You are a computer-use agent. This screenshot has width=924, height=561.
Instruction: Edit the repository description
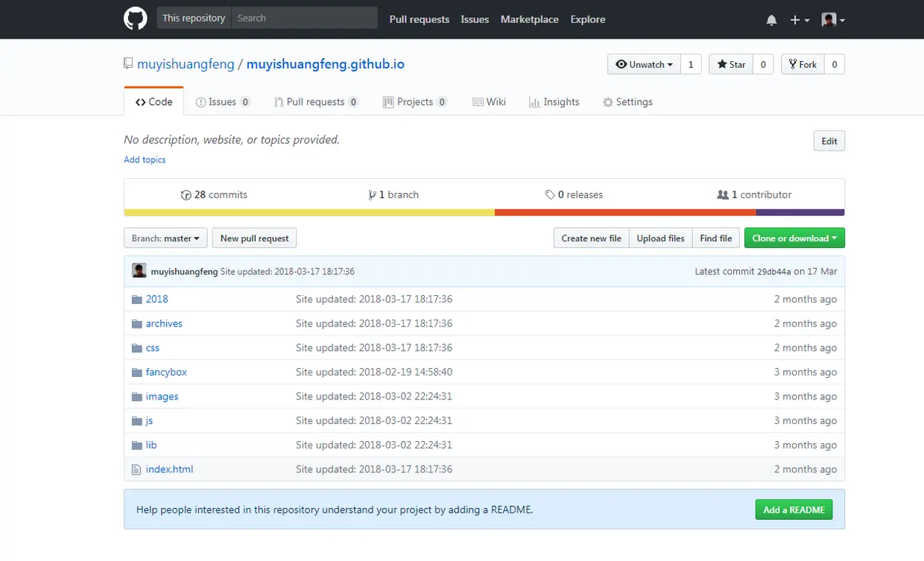tap(829, 141)
